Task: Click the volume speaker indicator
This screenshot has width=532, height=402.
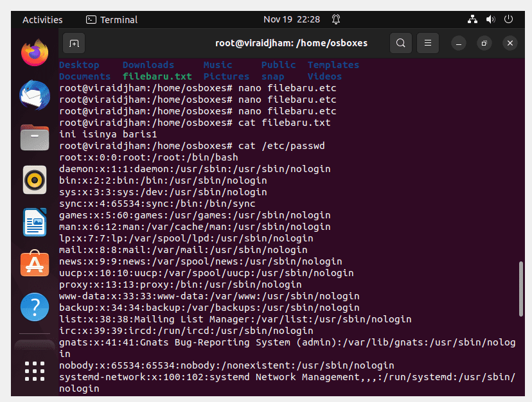Action: (x=490, y=19)
